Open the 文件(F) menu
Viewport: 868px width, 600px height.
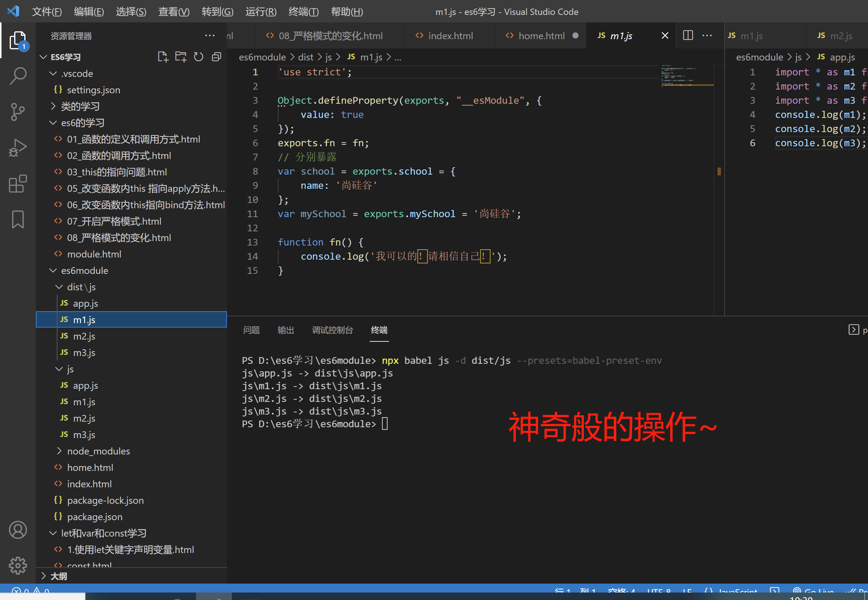coord(47,12)
